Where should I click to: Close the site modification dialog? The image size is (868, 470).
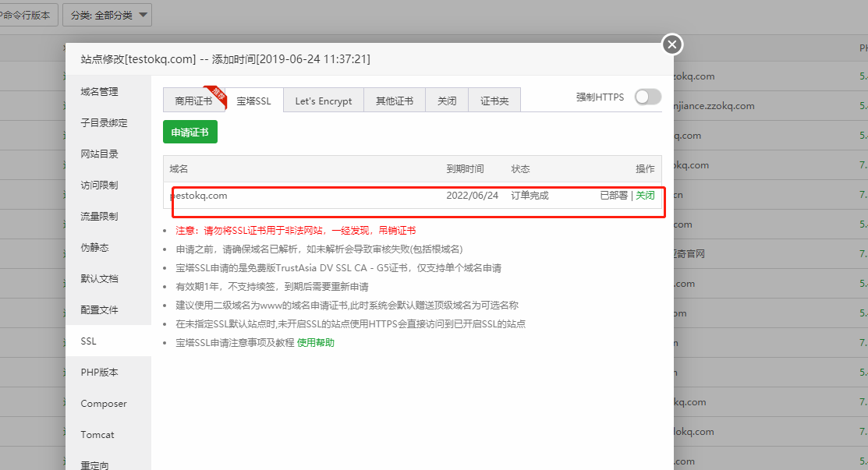click(672, 44)
